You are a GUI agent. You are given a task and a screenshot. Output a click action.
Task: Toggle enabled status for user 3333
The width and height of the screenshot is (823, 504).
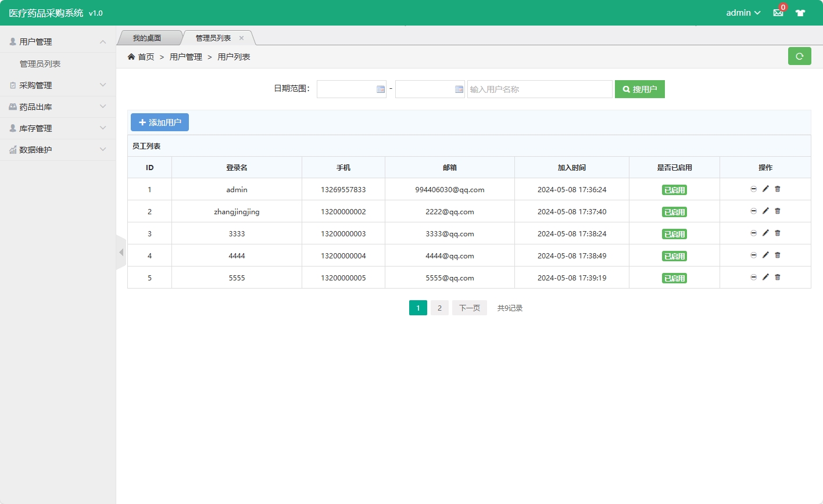[x=674, y=233]
